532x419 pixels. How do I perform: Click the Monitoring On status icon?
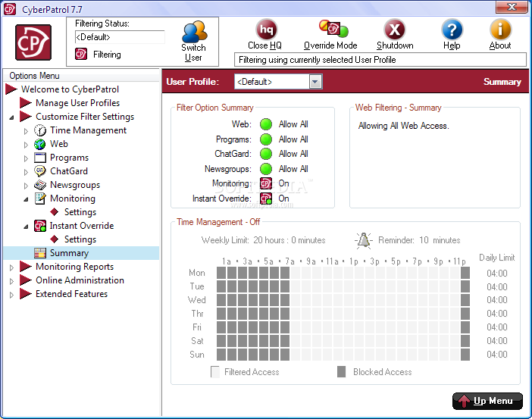[x=266, y=183]
